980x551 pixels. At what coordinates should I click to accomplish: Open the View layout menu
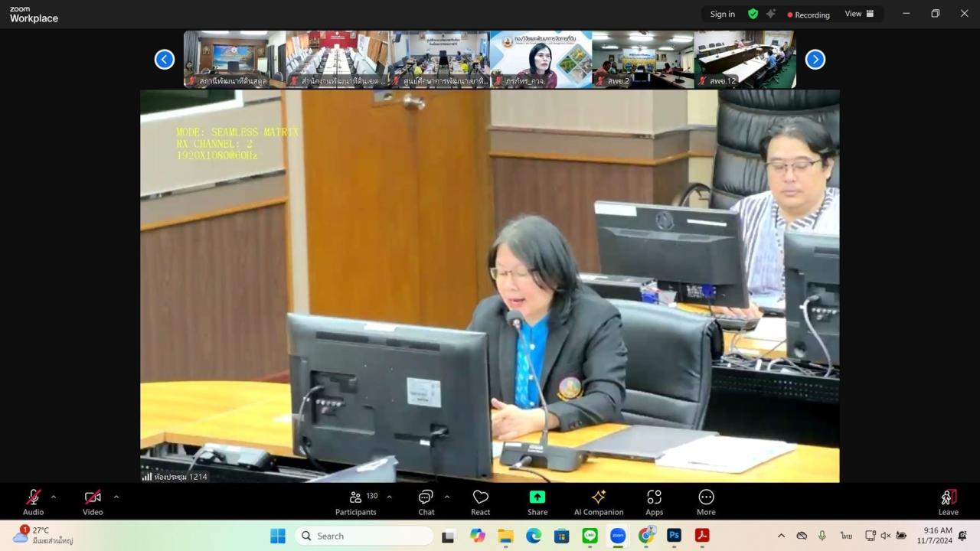(x=860, y=14)
